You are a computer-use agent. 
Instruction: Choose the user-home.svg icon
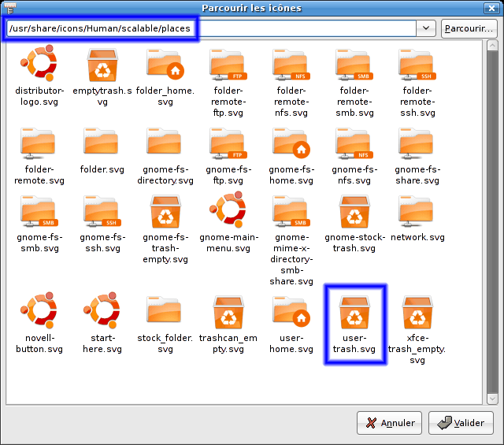point(291,311)
